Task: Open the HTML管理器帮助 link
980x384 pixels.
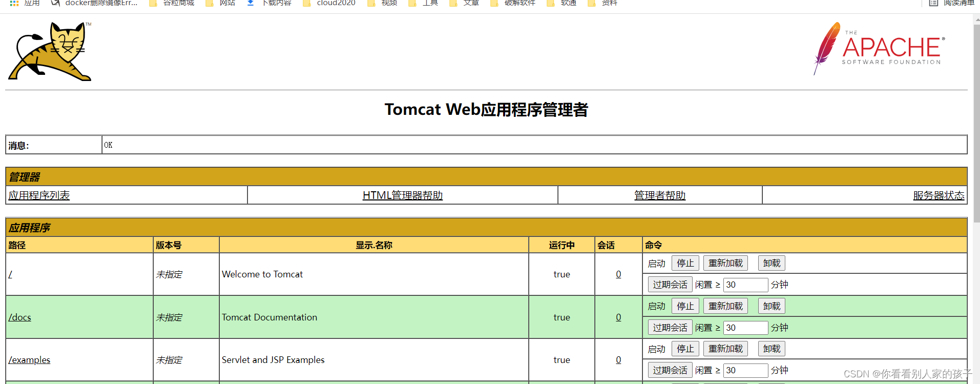Action: 403,195
